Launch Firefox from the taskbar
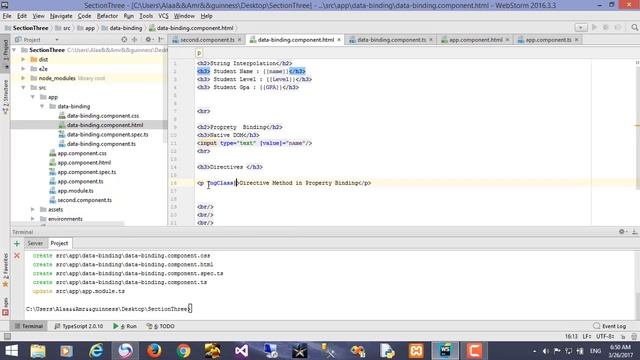Screen dimensions: 640x360 point(154,351)
